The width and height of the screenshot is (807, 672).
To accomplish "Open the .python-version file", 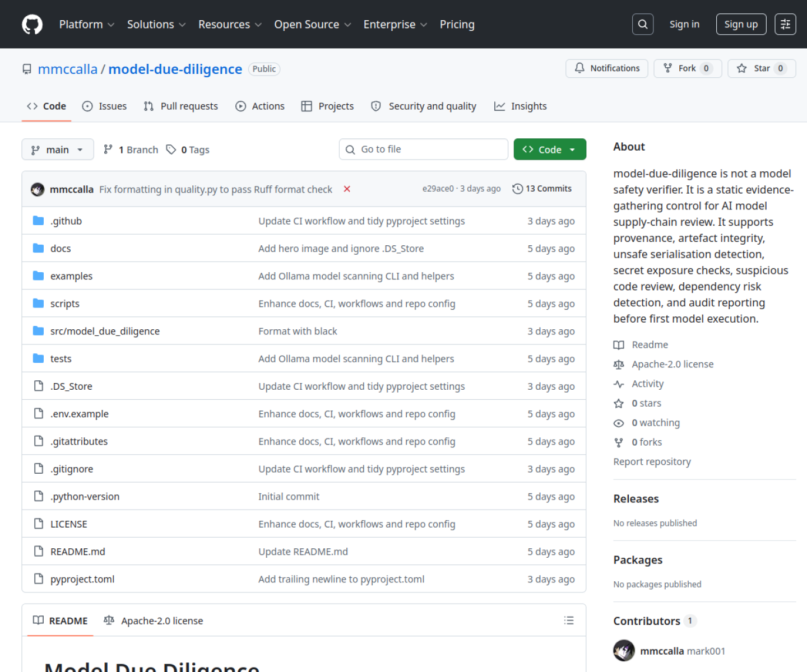I will click(85, 497).
